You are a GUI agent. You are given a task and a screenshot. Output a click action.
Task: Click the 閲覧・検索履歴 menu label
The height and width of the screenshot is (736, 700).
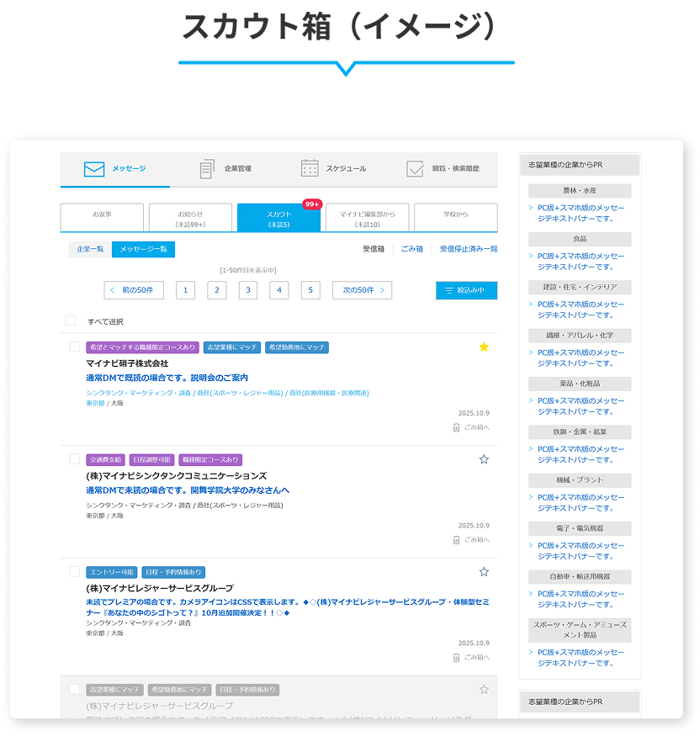[x=455, y=168]
